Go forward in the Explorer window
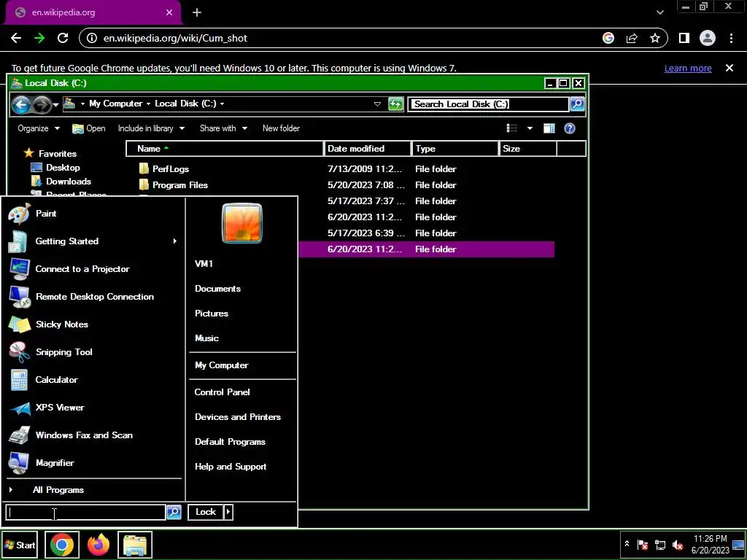747x560 pixels. [x=42, y=104]
